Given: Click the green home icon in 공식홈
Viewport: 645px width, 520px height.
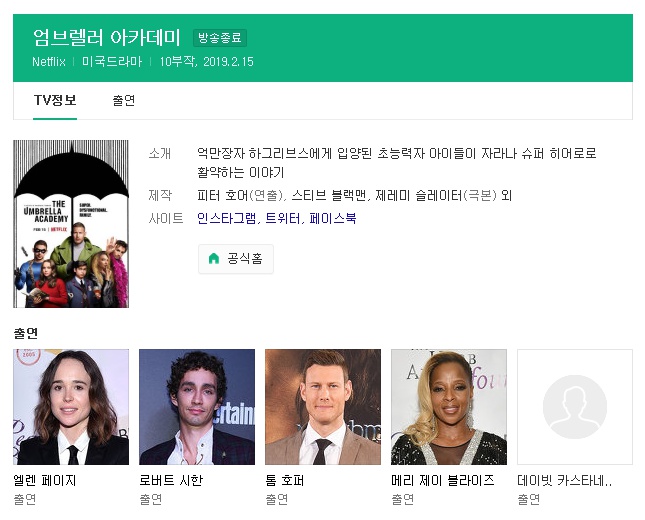Looking at the screenshot, I should [x=214, y=259].
